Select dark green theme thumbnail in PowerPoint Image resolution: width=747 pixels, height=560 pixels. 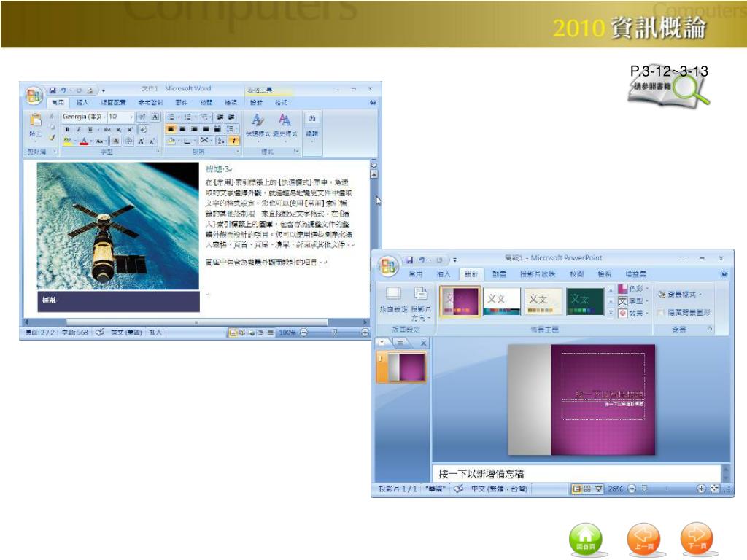click(x=586, y=301)
